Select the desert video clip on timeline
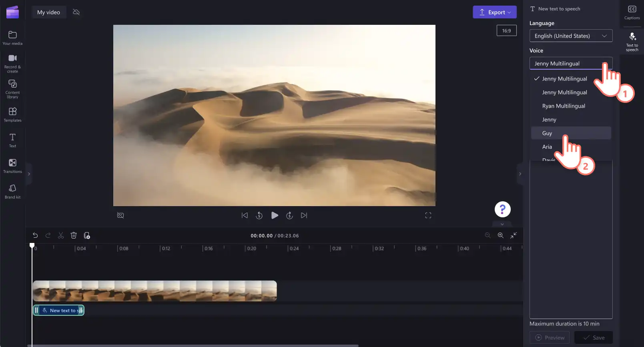This screenshot has height=347, width=644. tap(154, 291)
